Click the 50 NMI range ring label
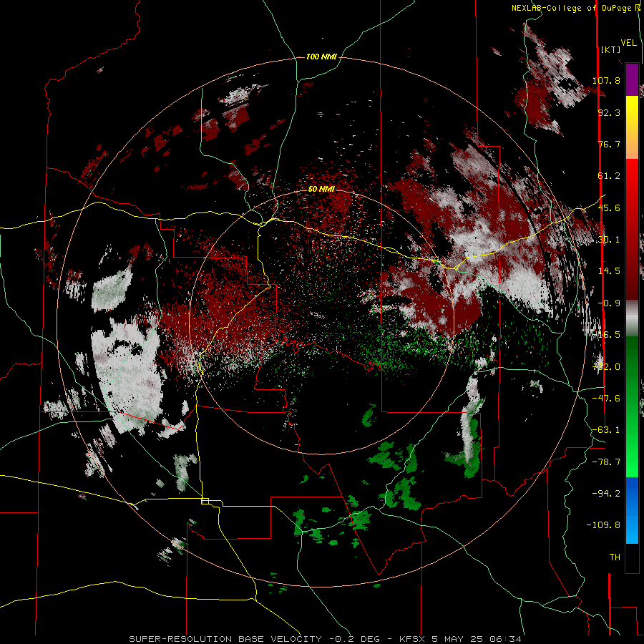This screenshot has width=644, height=644. tap(321, 189)
